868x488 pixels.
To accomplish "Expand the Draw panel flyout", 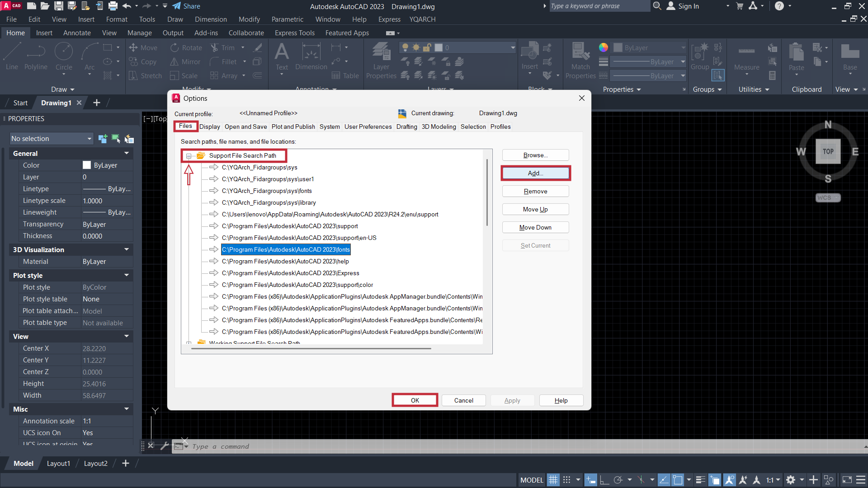I will (63, 89).
